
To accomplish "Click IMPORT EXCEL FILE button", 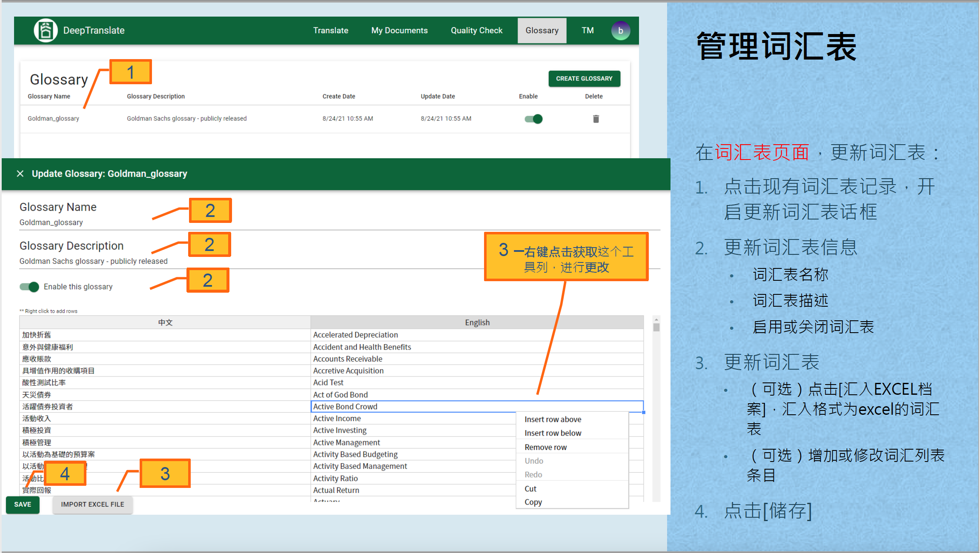I will [x=92, y=505].
